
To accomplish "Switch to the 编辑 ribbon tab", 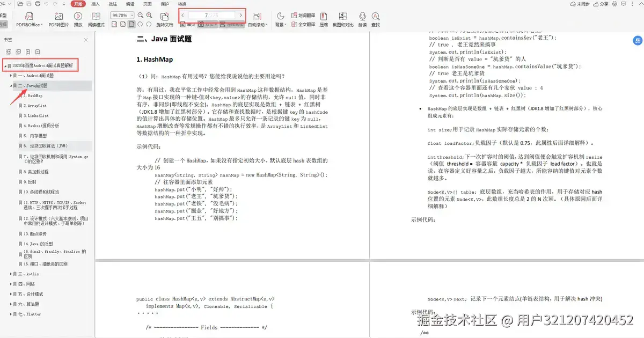I will [x=130, y=4].
